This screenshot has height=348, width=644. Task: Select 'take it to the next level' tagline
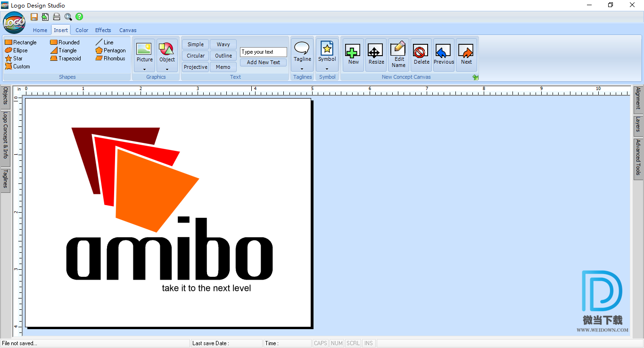click(x=206, y=288)
